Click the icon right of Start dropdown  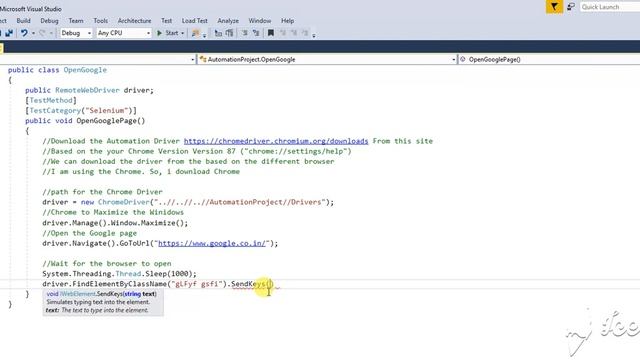click(x=196, y=33)
